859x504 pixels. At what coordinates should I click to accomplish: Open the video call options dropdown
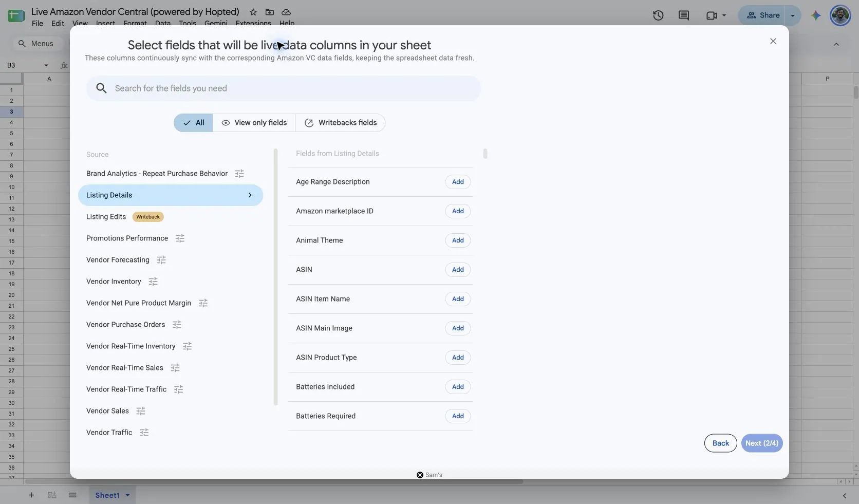click(x=724, y=15)
